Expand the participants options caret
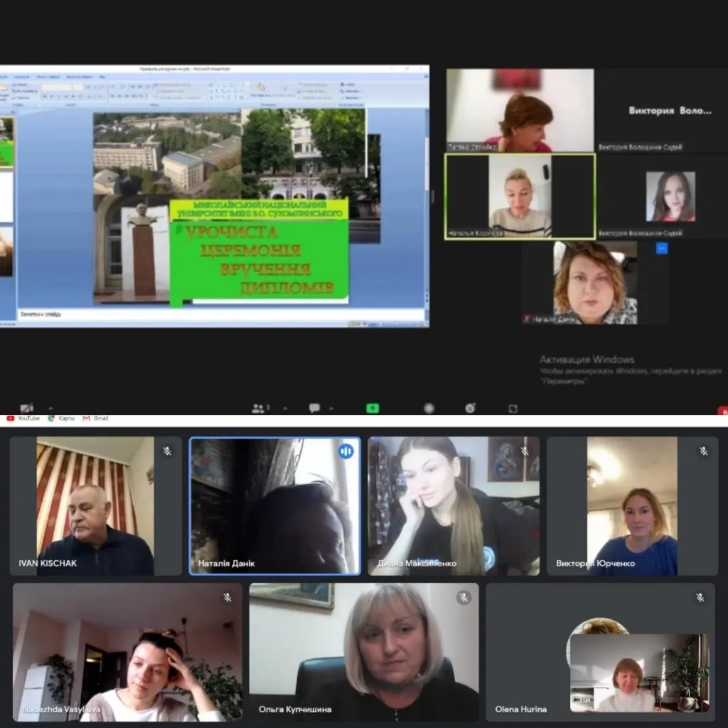The width and height of the screenshot is (728, 728). [285, 409]
